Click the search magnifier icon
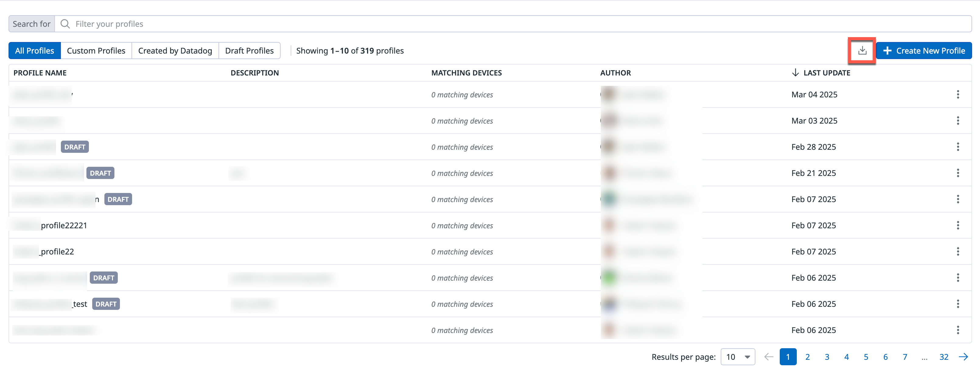 point(65,24)
